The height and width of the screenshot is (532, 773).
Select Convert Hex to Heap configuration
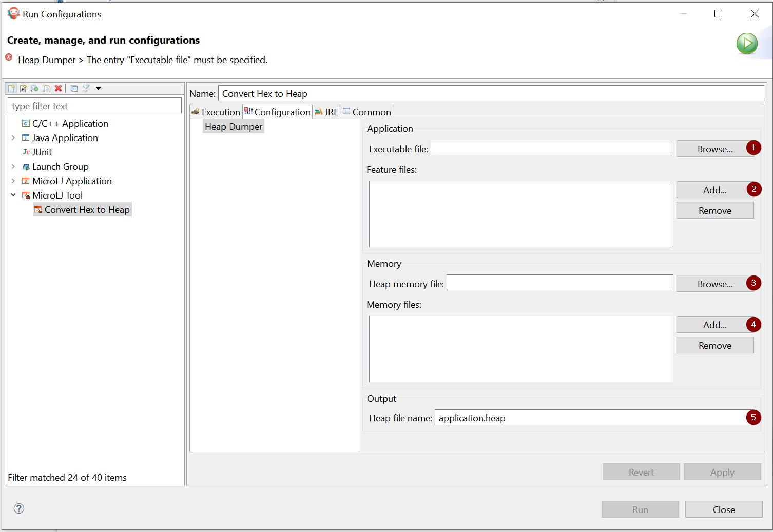(x=87, y=210)
